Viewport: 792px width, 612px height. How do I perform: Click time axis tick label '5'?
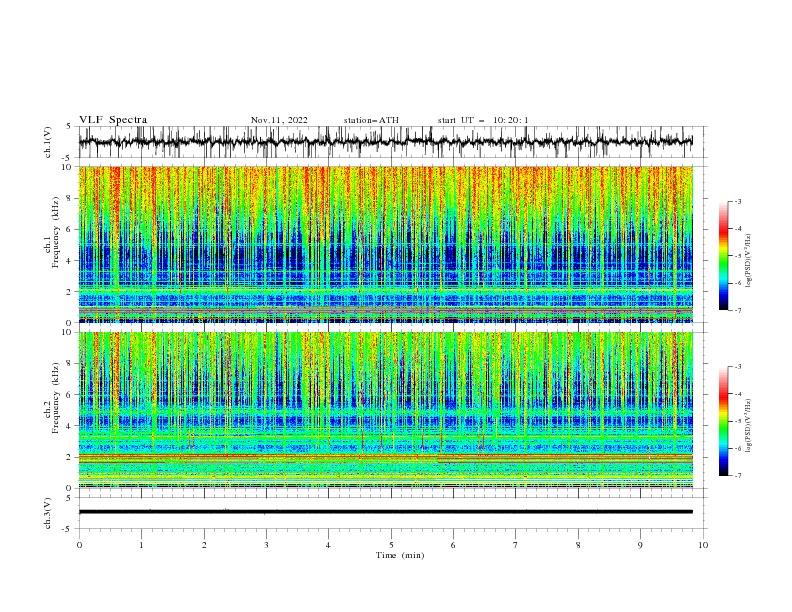click(x=391, y=545)
